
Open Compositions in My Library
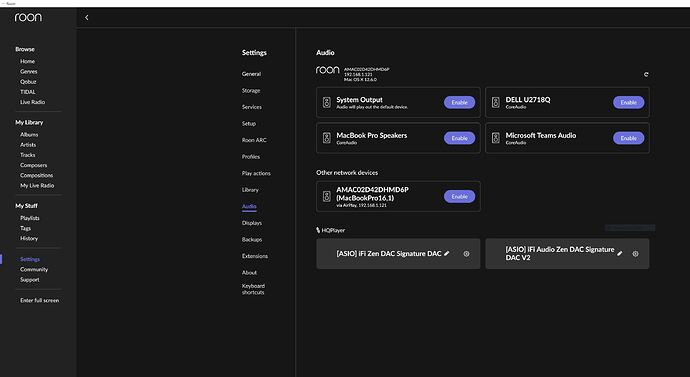tap(37, 175)
